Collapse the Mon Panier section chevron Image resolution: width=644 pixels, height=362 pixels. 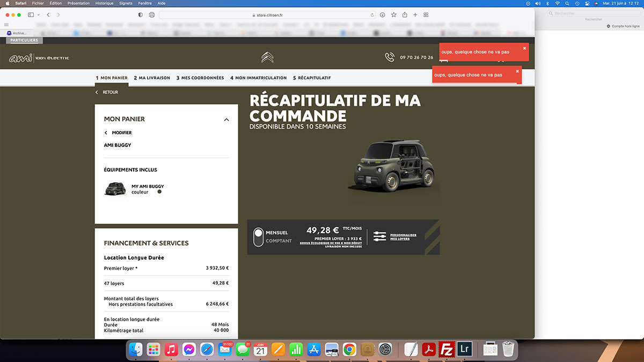(x=226, y=120)
